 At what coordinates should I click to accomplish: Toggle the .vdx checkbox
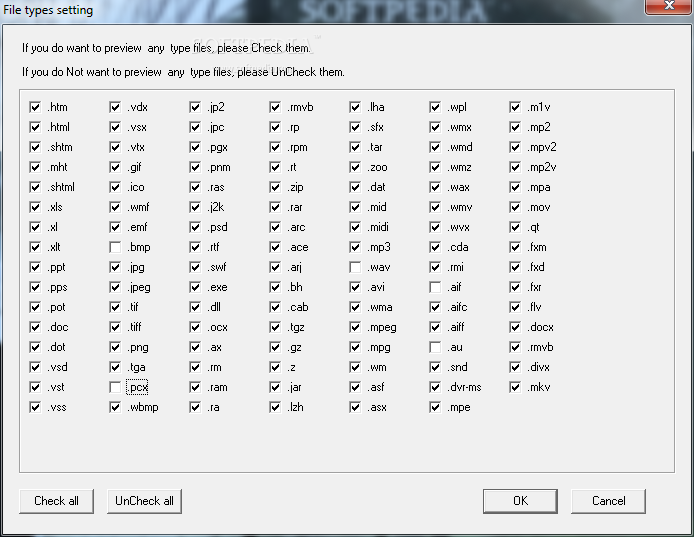115,107
